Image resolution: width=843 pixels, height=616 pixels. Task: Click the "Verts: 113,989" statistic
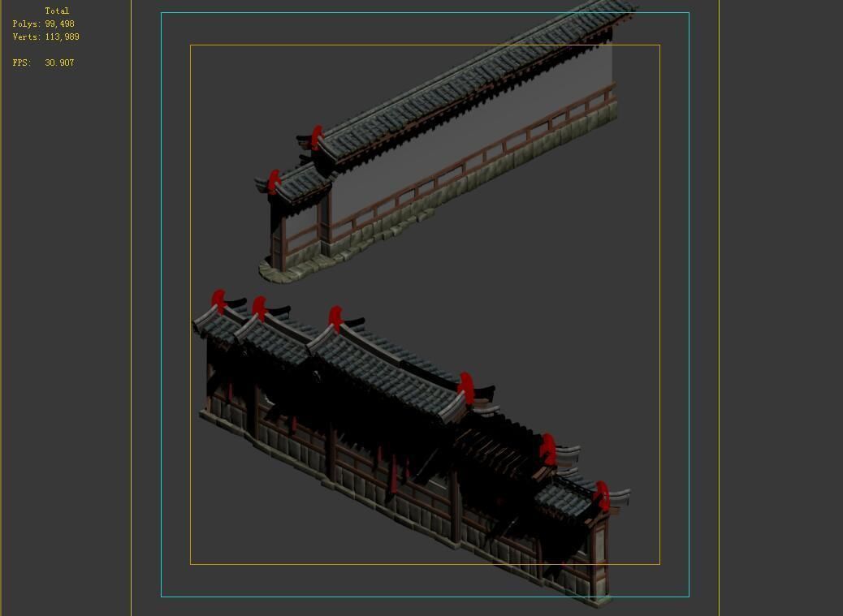click(x=45, y=37)
